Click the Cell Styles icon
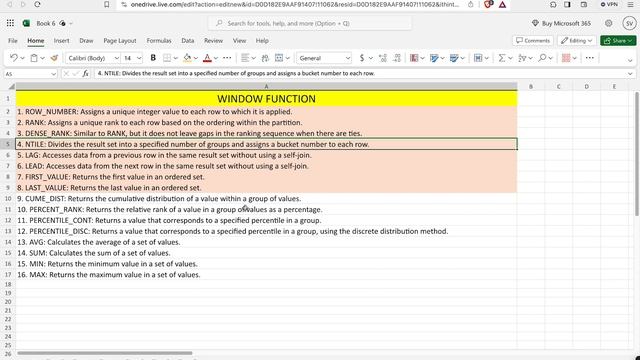The width and height of the screenshot is (640, 360). coord(454,58)
